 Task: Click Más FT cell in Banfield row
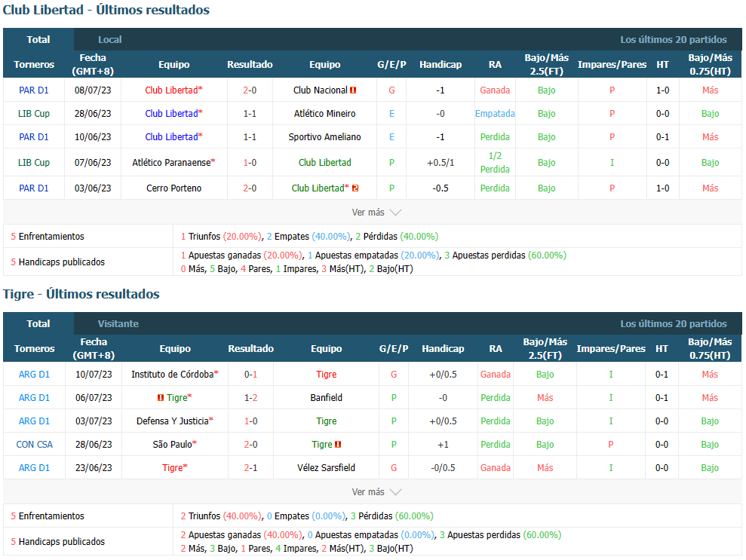(x=545, y=398)
